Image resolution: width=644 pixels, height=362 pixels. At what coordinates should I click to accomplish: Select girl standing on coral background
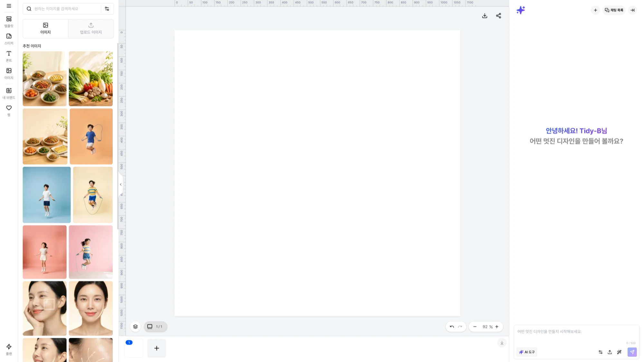point(44,252)
